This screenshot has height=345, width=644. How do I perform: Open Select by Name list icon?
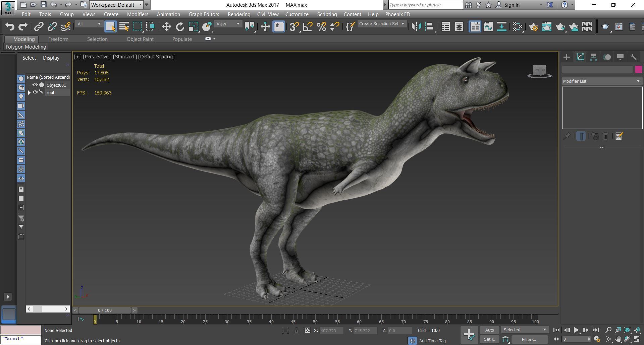click(x=124, y=26)
